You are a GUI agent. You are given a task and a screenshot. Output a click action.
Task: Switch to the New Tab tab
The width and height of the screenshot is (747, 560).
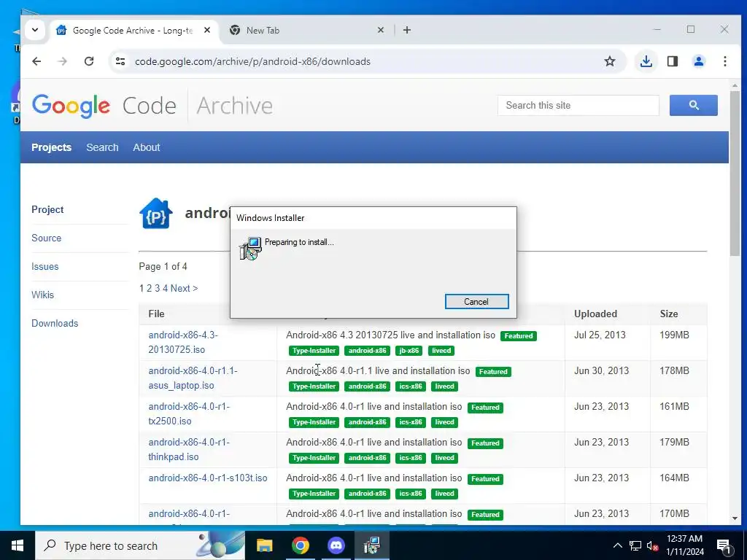click(307, 30)
